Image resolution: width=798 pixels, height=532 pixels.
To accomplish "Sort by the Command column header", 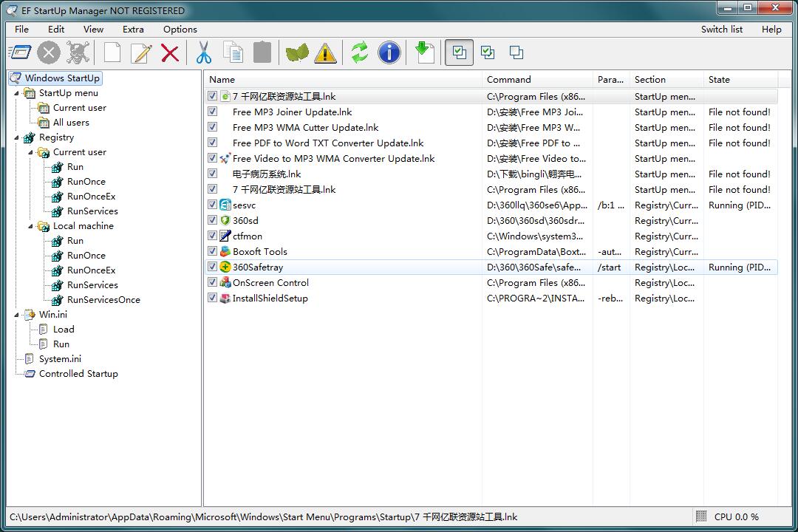I will pos(537,79).
